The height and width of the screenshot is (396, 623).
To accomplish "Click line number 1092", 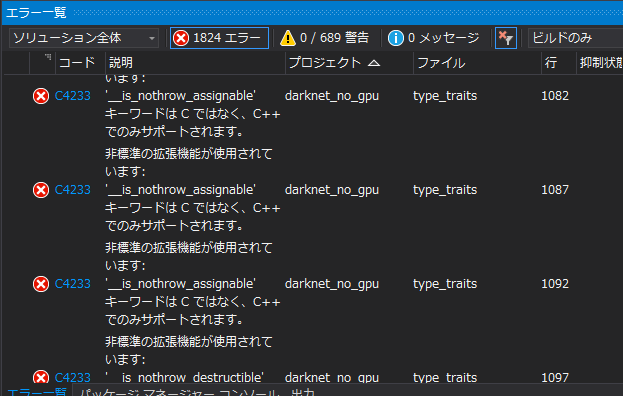I will coord(555,284).
